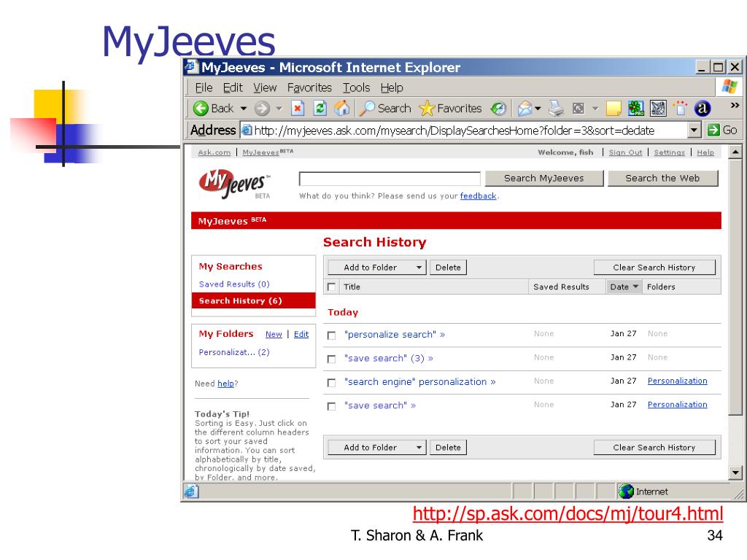
Task: Click the Go button icon
Action: [713, 130]
